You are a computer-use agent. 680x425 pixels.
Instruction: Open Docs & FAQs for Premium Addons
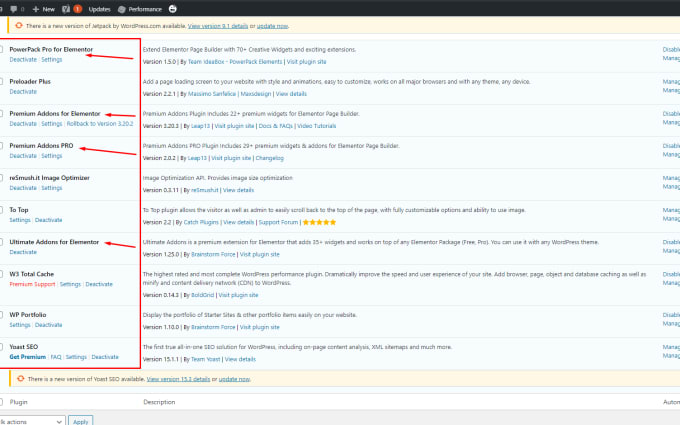[x=276, y=126]
